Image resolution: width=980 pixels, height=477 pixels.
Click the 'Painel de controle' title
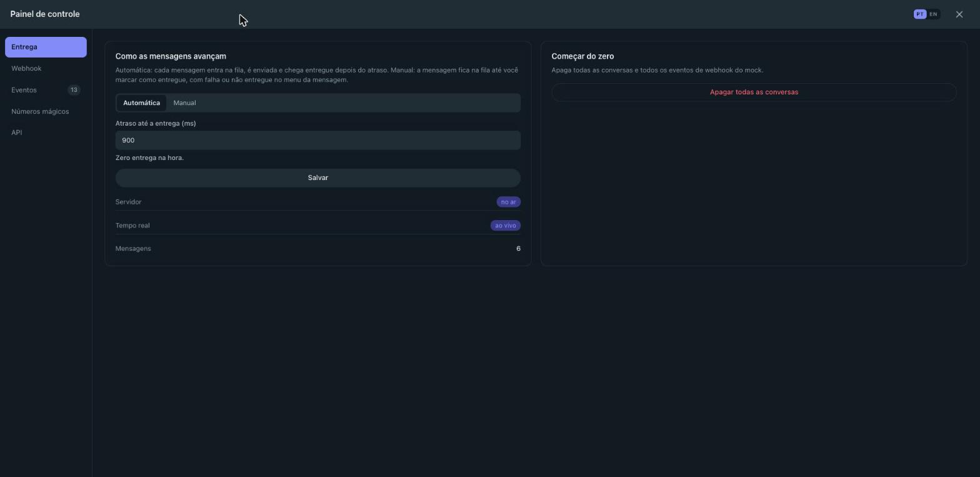click(x=45, y=14)
